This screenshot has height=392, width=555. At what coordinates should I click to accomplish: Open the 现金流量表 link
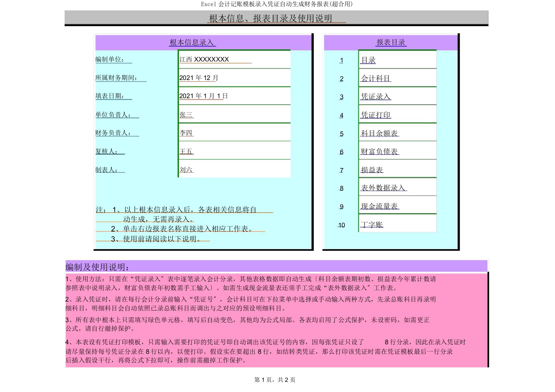pyautogui.click(x=379, y=206)
